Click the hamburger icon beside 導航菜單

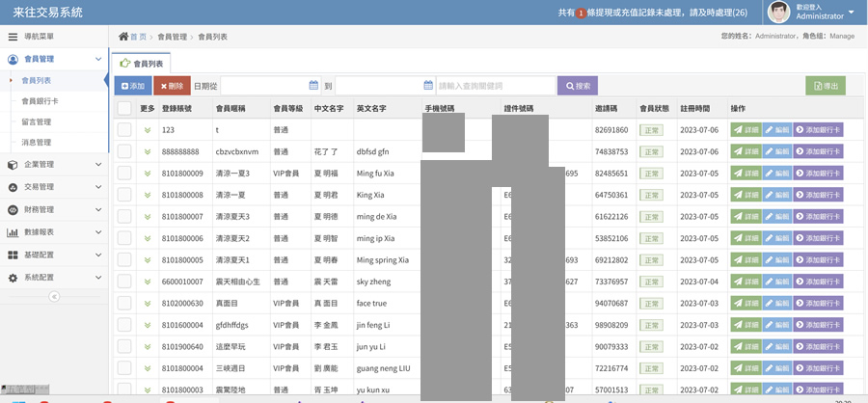pos(13,37)
